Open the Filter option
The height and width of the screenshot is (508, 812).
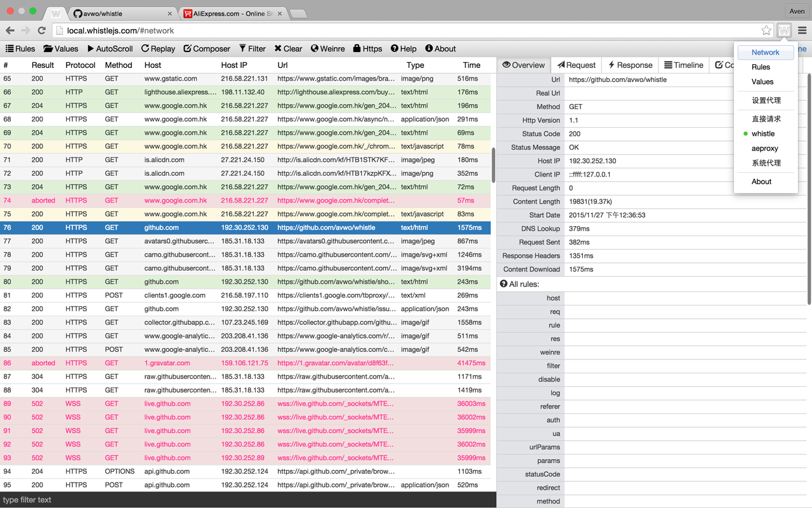[252, 48]
